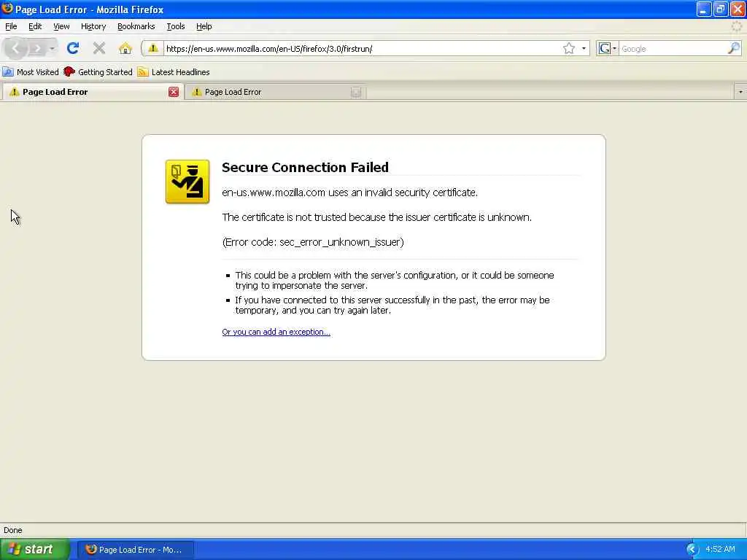
Task: Click the magnifier search button
Action: pyautogui.click(x=734, y=48)
